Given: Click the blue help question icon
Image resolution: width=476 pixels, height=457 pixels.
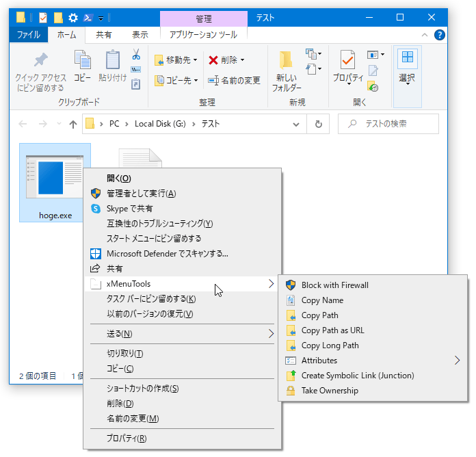Looking at the screenshot, I should click(x=440, y=35).
